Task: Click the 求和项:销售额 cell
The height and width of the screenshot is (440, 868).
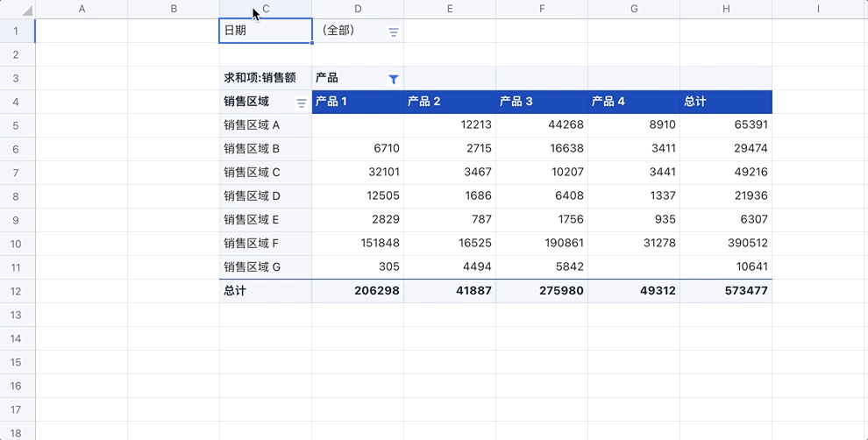Action: [266, 78]
